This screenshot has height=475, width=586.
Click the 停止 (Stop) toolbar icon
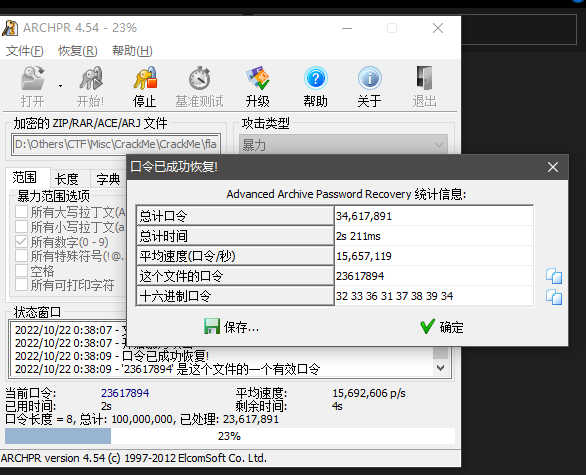tap(145, 78)
